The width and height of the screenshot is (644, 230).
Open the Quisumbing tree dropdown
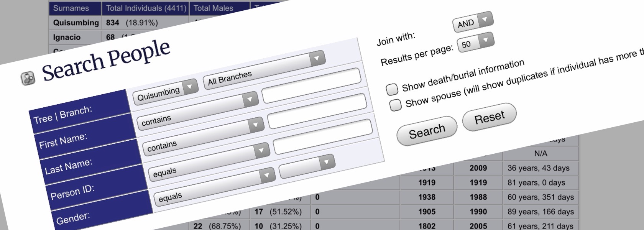(x=165, y=92)
